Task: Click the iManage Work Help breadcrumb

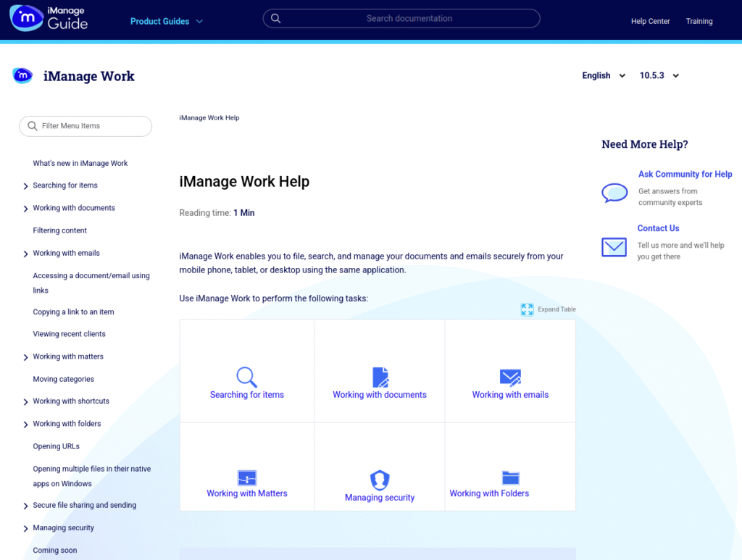Action: 209,118
